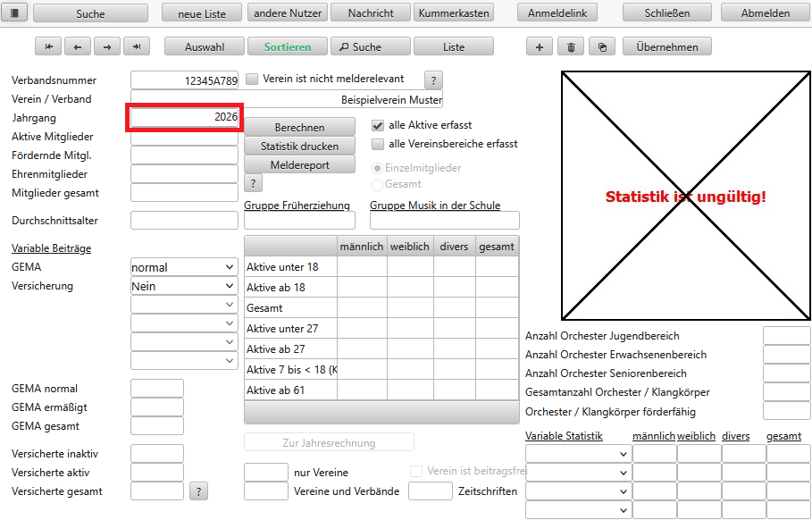812x520 pixels.
Task: Go to the previous record
Action: pyautogui.click(x=77, y=47)
